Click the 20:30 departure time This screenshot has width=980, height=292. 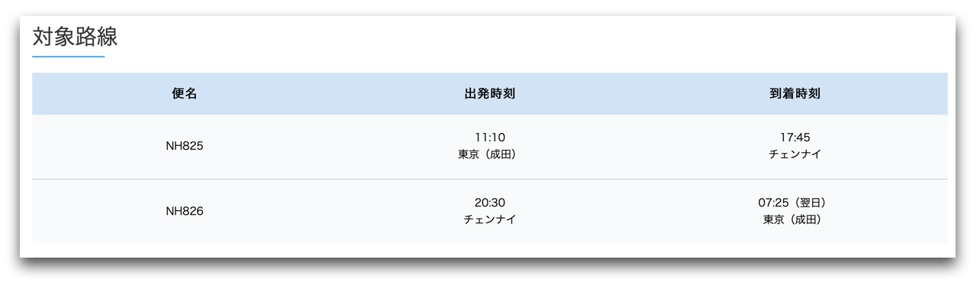(490, 203)
